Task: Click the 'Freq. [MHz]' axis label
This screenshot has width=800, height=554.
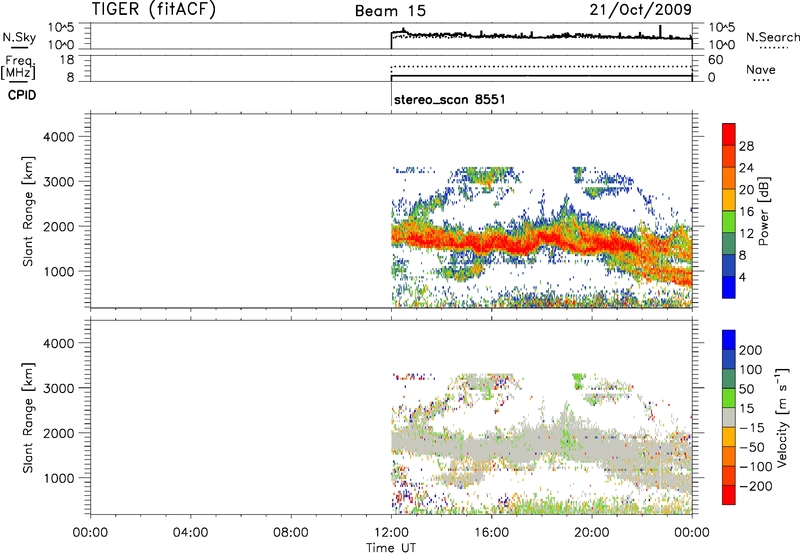Action: 19,67
